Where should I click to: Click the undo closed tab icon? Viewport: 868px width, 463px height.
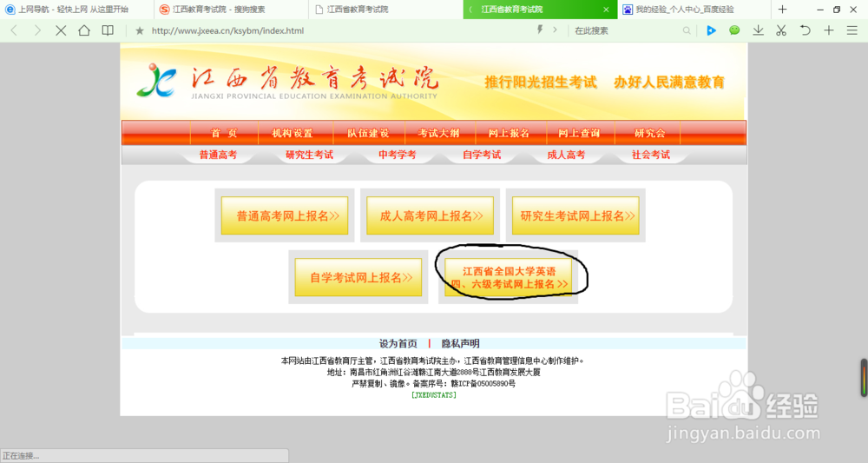tap(805, 30)
